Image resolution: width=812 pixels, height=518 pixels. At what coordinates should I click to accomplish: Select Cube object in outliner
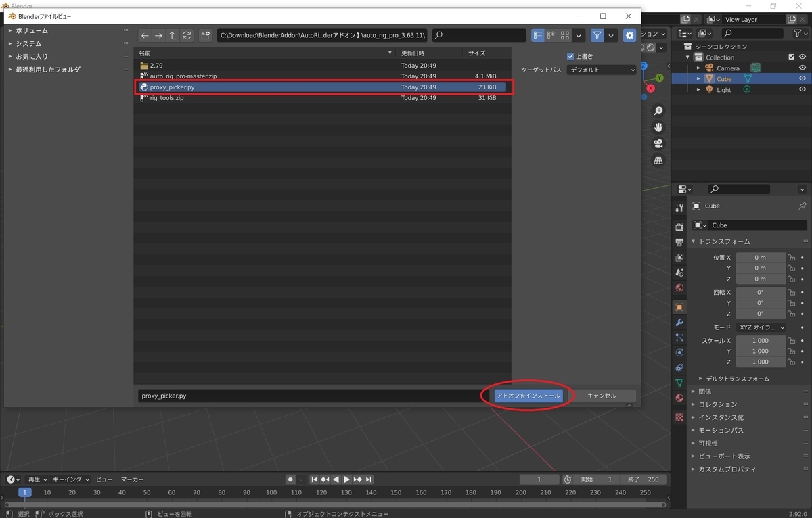click(724, 79)
